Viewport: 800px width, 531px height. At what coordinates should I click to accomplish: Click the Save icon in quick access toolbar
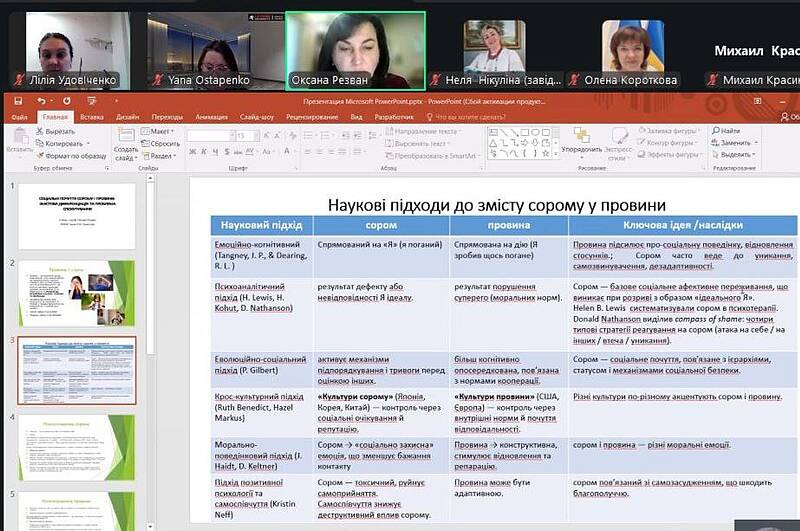pyautogui.click(x=18, y=101)
